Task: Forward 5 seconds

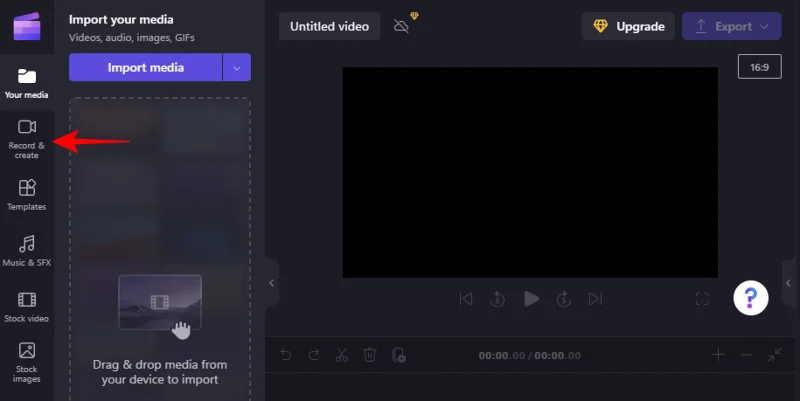Action: tap(563, 299)
